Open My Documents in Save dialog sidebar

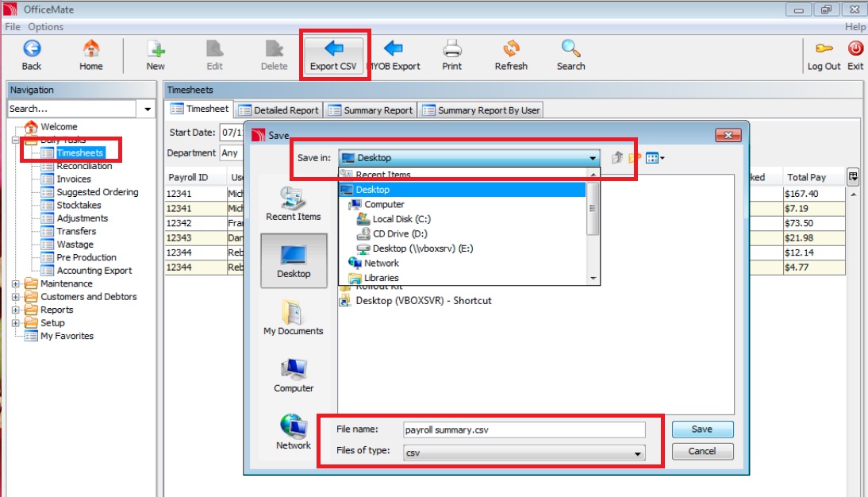(293, 318)
